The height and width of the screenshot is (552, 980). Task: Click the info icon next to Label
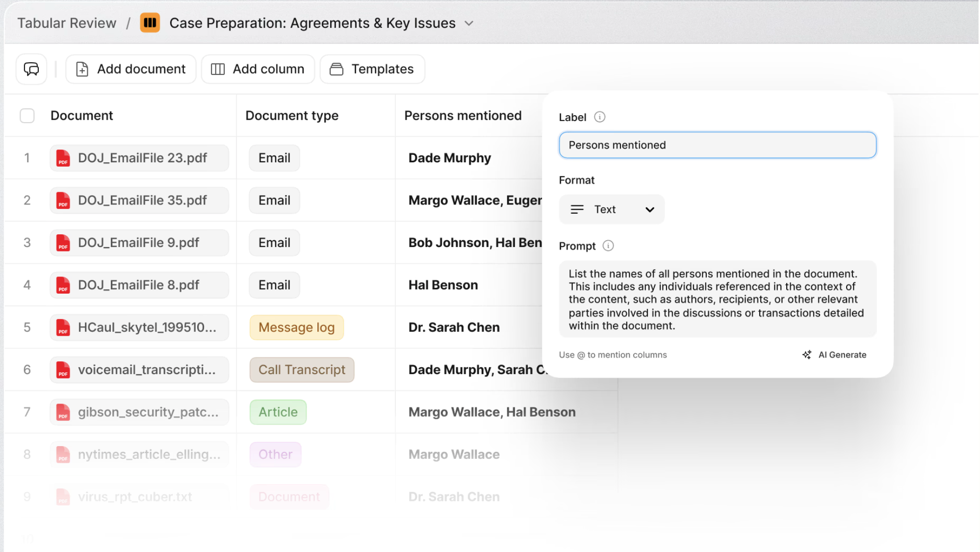pos(599,117)
